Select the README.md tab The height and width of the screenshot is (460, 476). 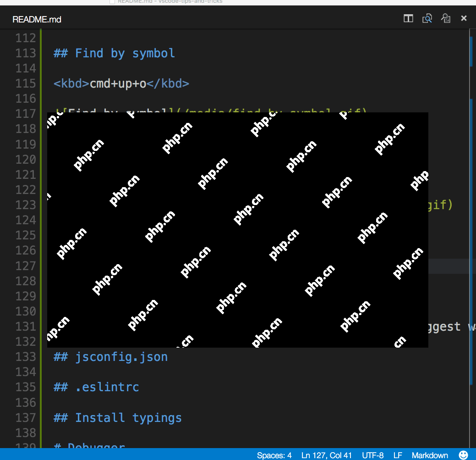(x=37, y=19)
